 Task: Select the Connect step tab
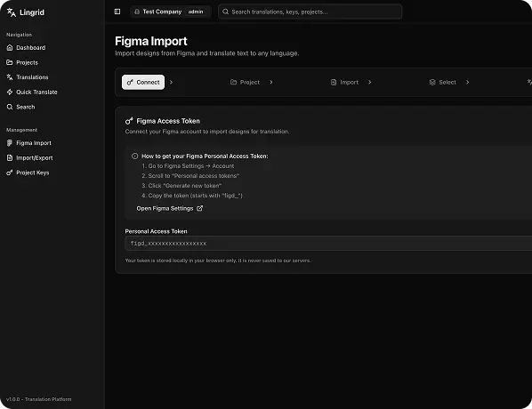pos(143,83)
